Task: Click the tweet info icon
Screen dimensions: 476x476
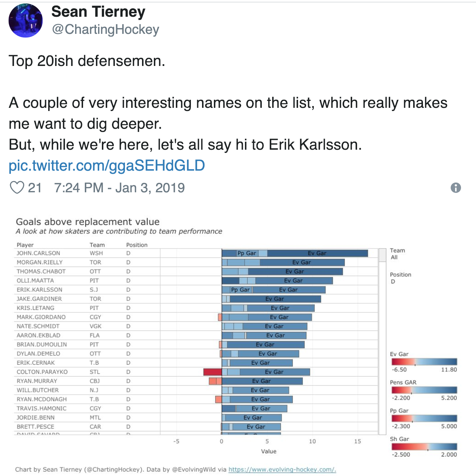Action: pos(455,188)
